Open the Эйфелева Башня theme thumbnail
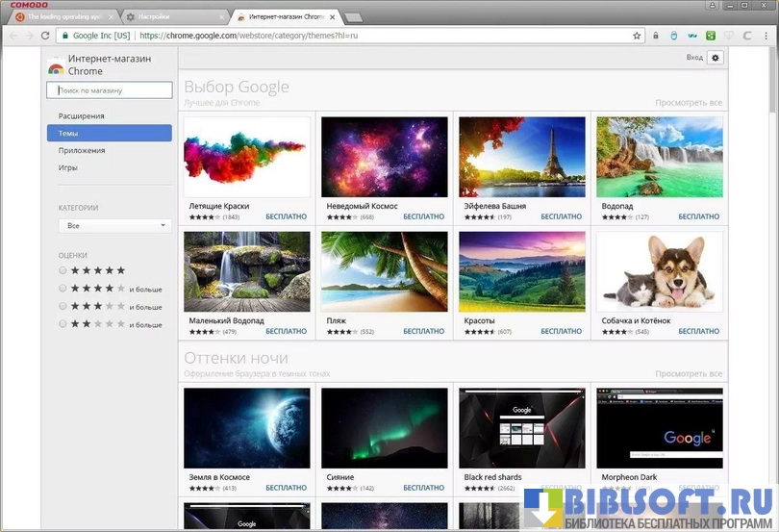 521,157
